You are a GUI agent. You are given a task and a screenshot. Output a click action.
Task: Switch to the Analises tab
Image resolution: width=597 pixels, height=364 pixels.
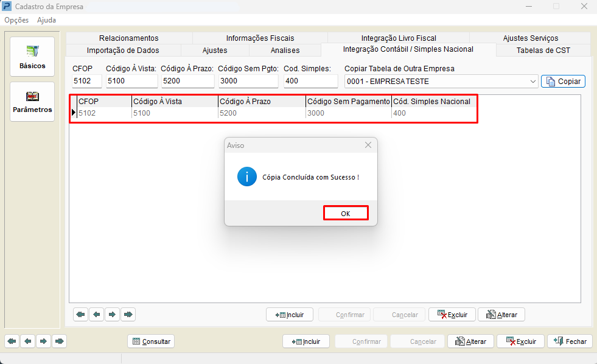click(x=285, y=51)
